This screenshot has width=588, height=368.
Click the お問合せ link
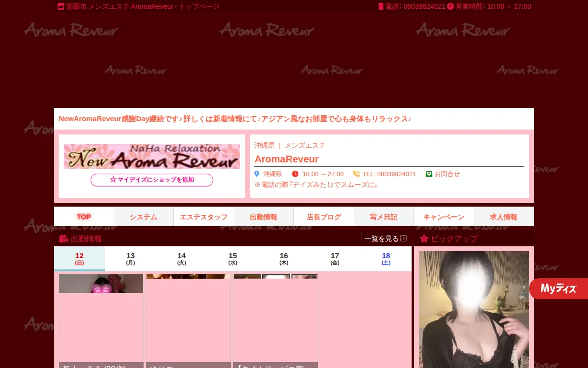(447, 174)
